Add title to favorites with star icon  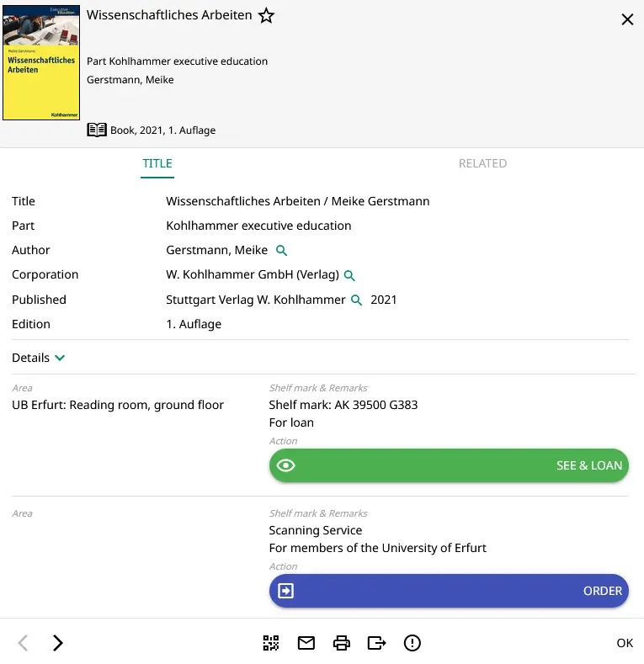pos(266,16)
